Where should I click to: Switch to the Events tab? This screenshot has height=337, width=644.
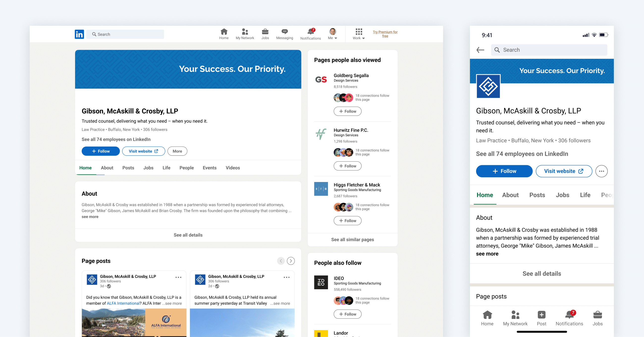point(210,168)
